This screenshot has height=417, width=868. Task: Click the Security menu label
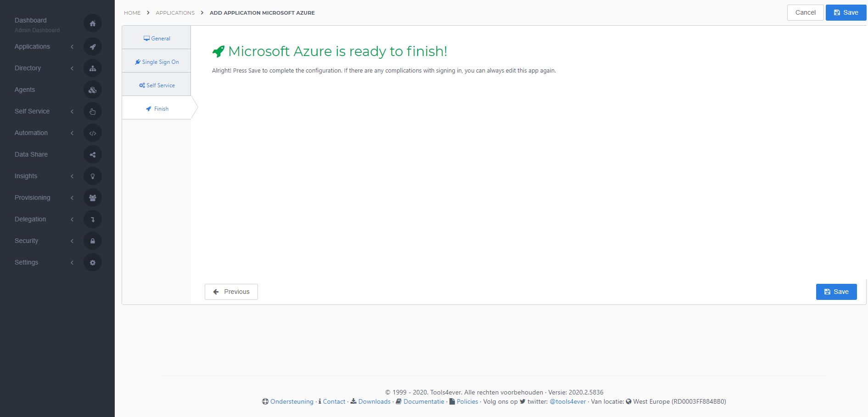[26, 241]
